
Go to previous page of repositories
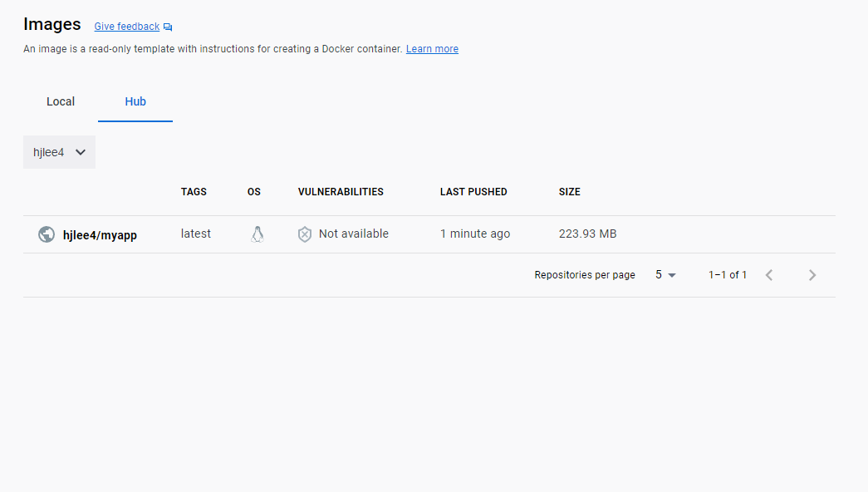point(769,275)
